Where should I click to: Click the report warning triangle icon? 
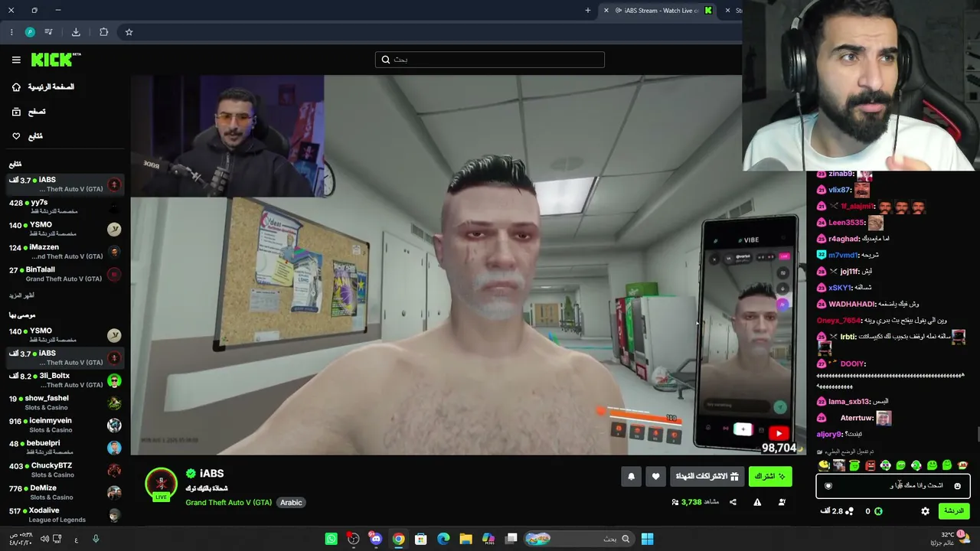(x=757, y=502)
